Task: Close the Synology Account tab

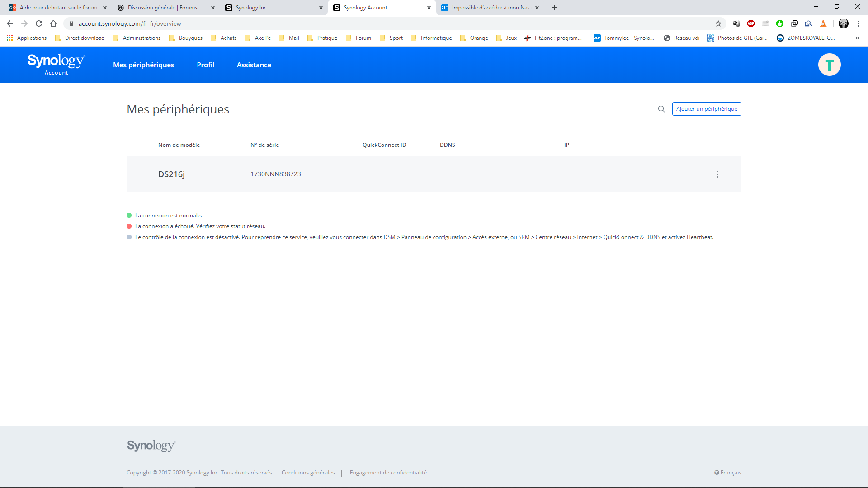Action: [x=429, y=8]
